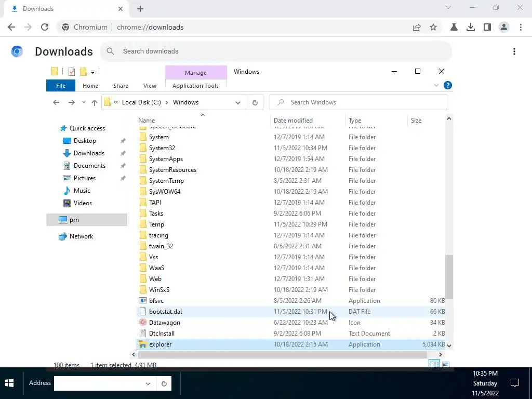Open the Share ribbon tab
Viewport: 532px width, 399px height.
121,86
